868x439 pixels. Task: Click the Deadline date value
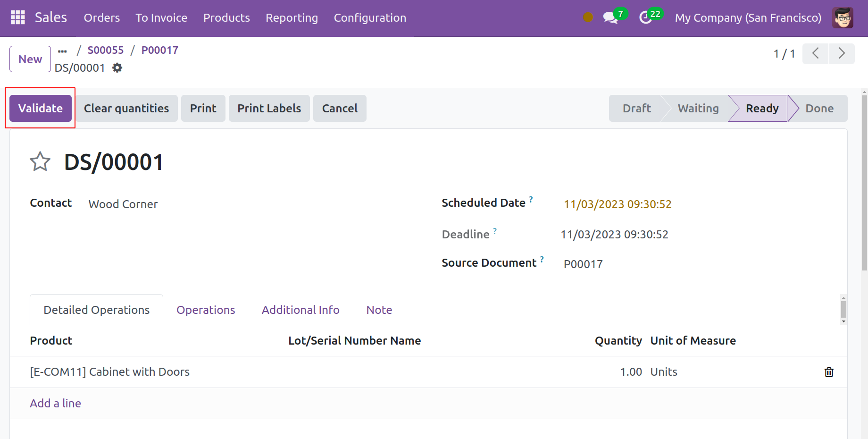614,234
